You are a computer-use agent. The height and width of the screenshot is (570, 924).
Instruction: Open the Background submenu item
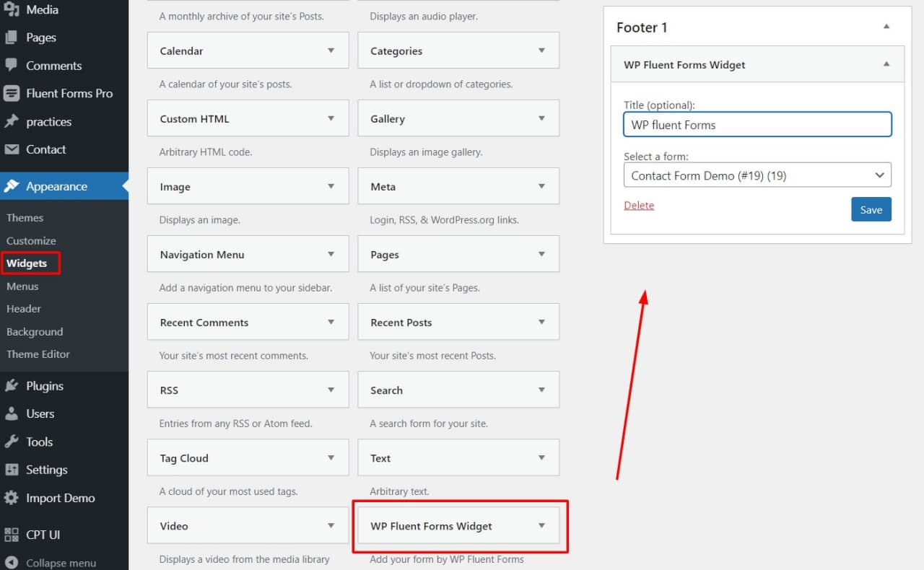(35, 332)
